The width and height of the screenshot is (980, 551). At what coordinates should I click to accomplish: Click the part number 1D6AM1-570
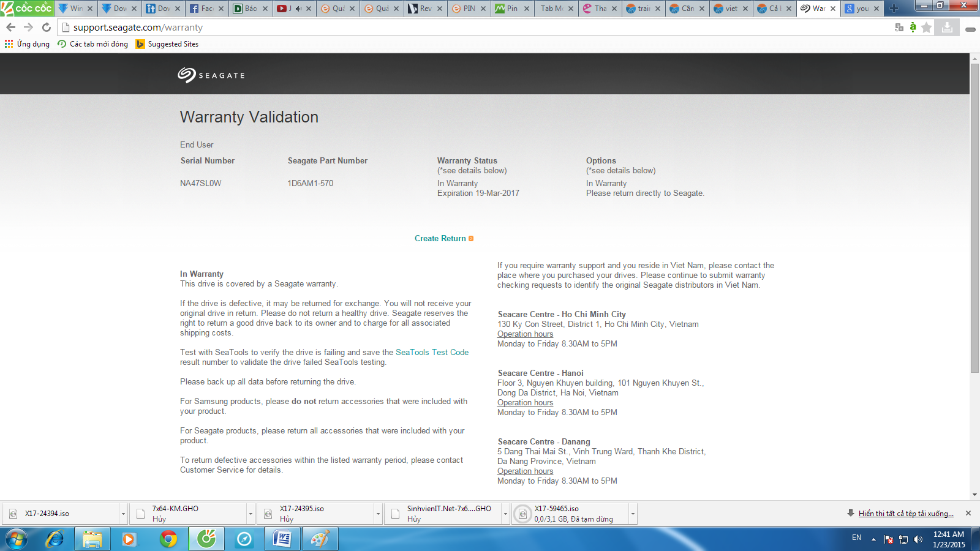tap(310, 183)
